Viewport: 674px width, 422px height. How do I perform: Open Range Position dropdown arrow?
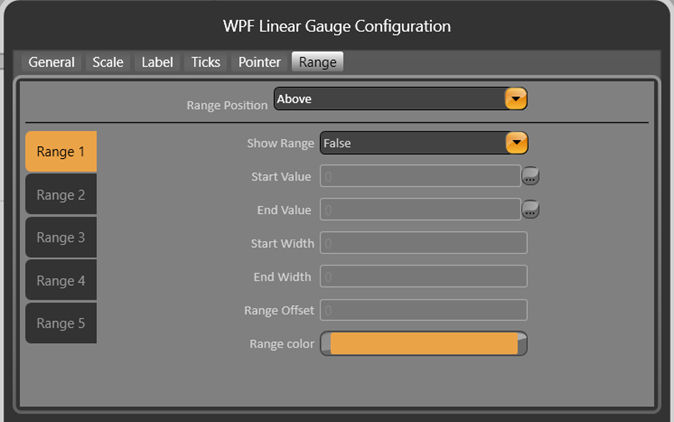[x=515, y=99]
